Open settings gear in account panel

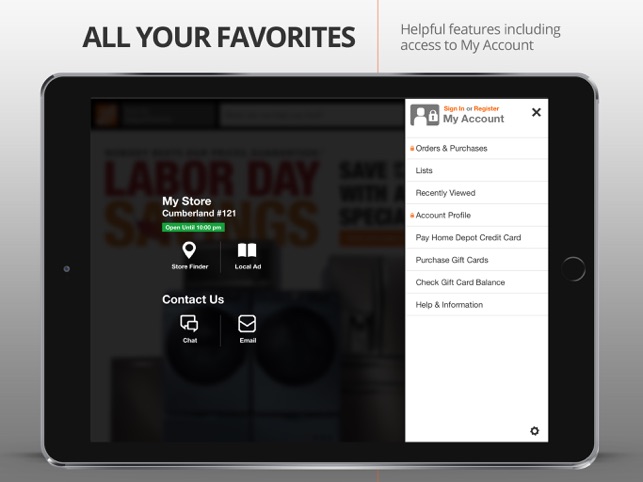coord(534,431)
